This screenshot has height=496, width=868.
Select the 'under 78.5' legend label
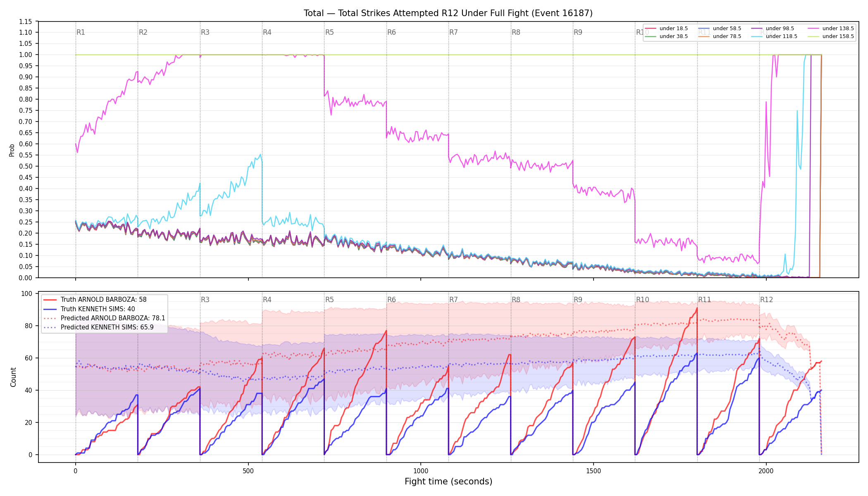tap(727, 36)
